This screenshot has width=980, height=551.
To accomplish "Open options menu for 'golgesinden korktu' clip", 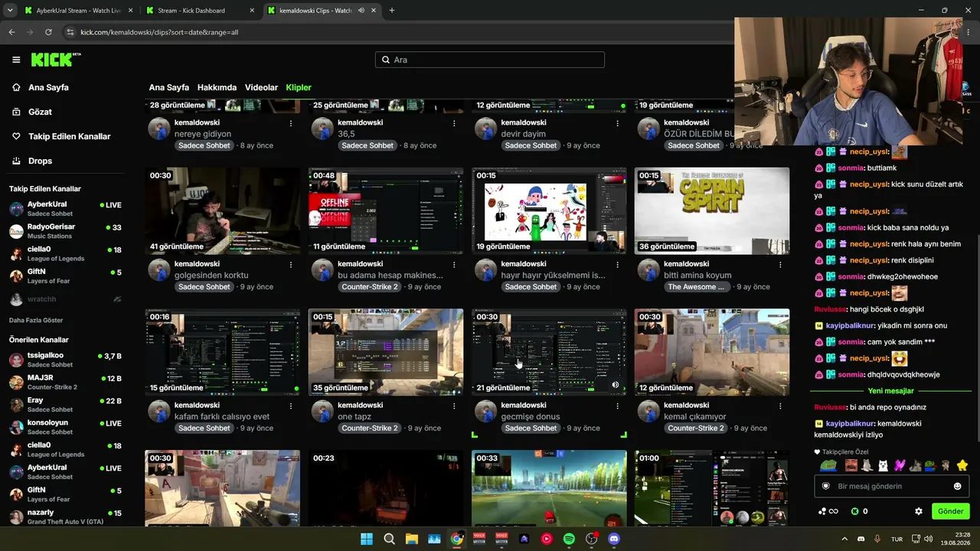I will point(291,265).
